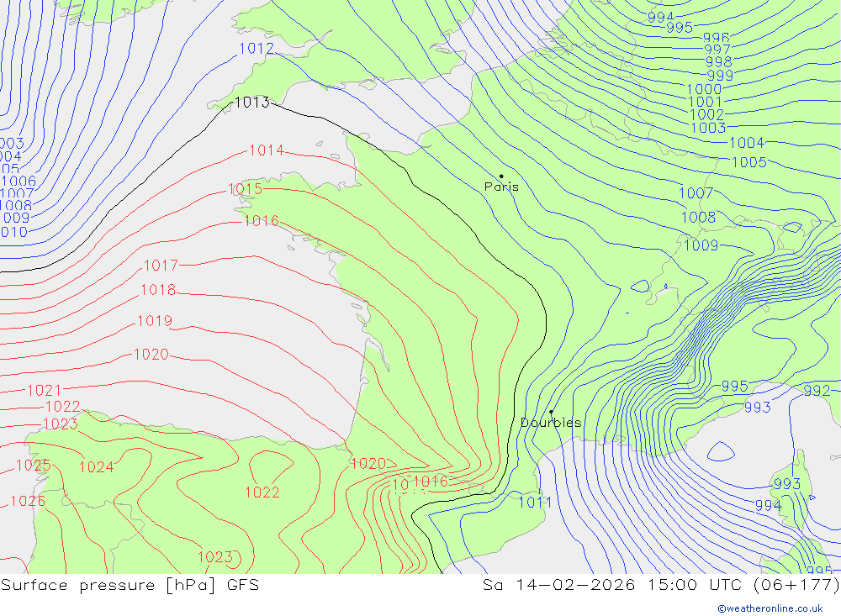The height and width of the screenshot is (616, 841).
Task: Select the red 1018 isobar label
Action: click(158, 289)
